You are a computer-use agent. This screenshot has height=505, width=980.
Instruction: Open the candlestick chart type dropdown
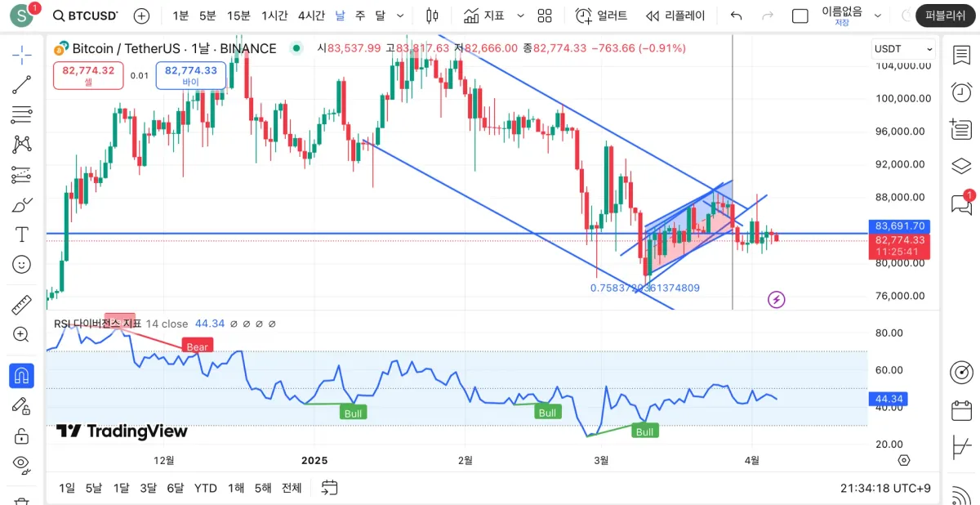433,16
